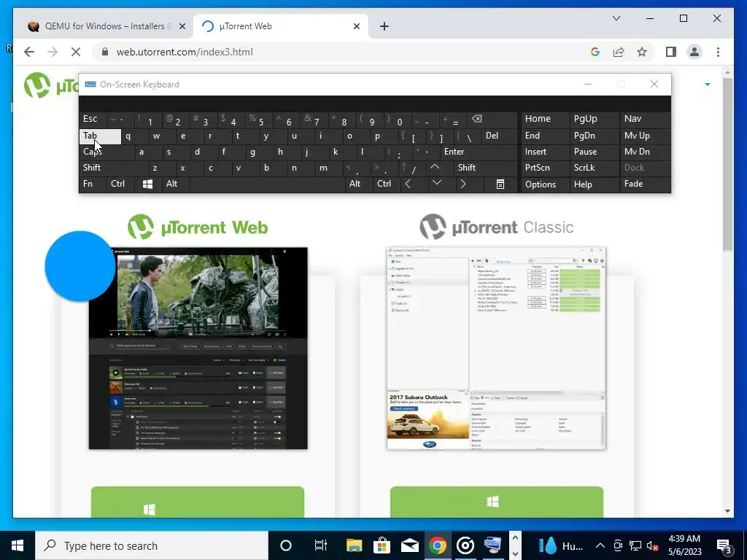This screenshot has width=747, height=560.
Task: Toggle the left Alt key
Action: coord(175,184)
